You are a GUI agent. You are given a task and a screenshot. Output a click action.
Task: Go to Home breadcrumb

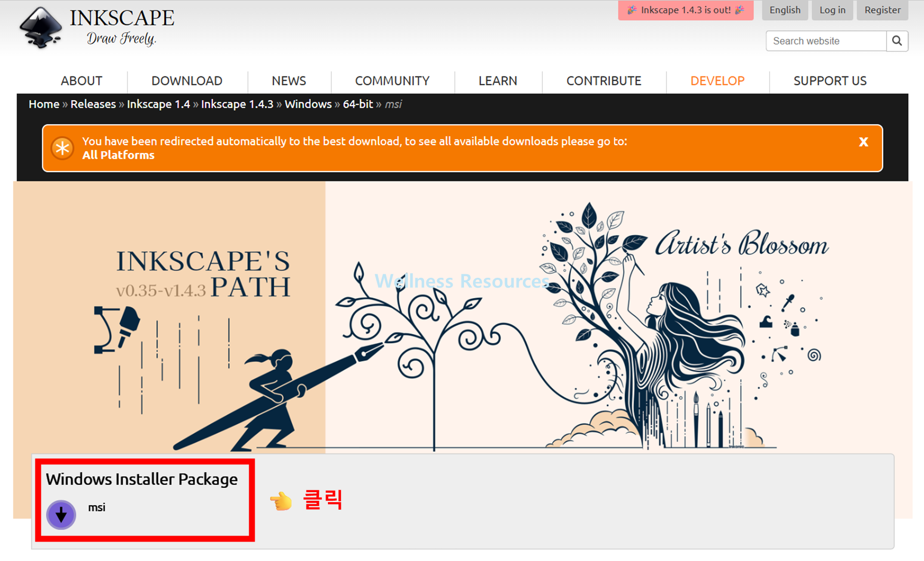click(x=44, y=104)
